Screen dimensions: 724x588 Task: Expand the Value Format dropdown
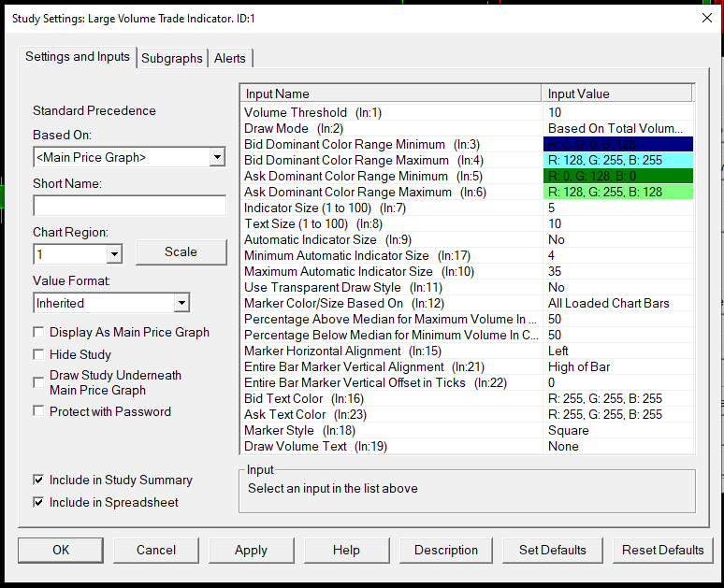coord(181,303)
